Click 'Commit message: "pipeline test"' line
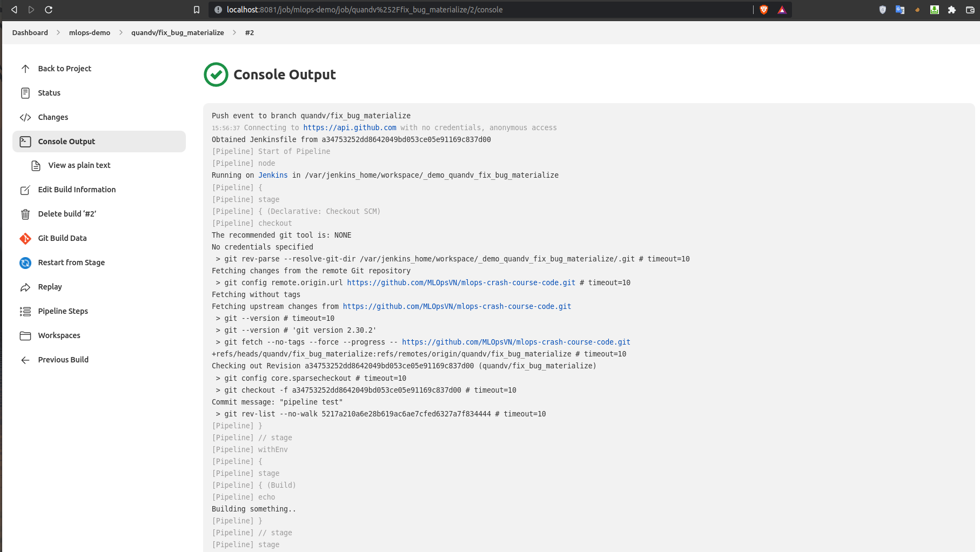 [277, 402]
